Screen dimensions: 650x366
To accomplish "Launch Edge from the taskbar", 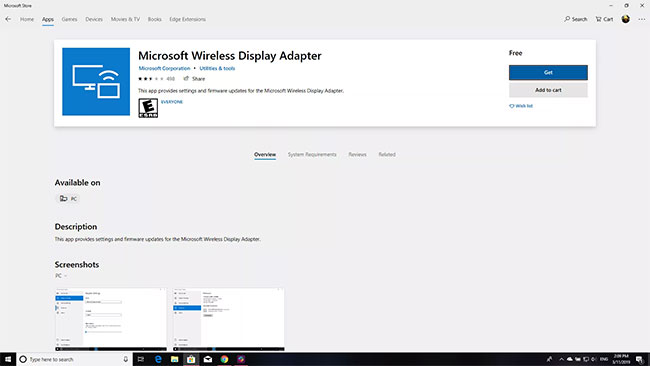I will (x=158, y=359).
